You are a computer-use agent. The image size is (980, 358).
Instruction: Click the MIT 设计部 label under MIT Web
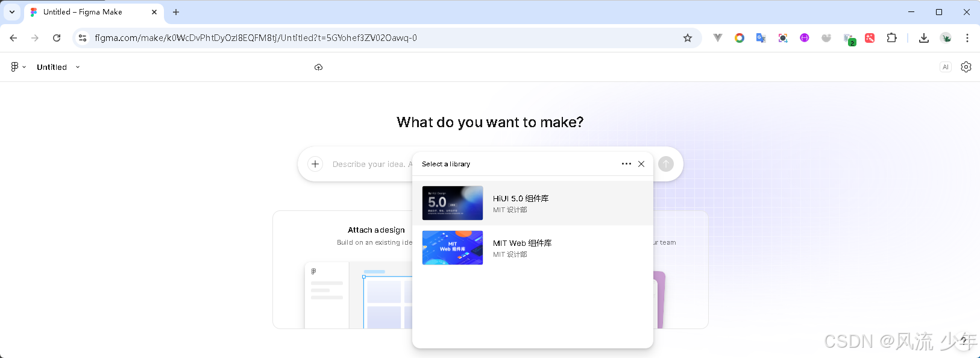[510, 254]
